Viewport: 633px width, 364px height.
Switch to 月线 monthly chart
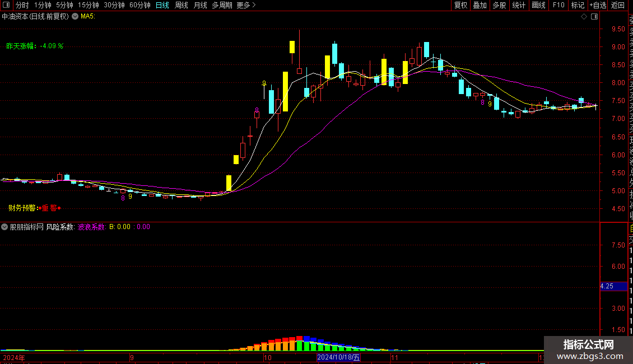click(200, 5)
